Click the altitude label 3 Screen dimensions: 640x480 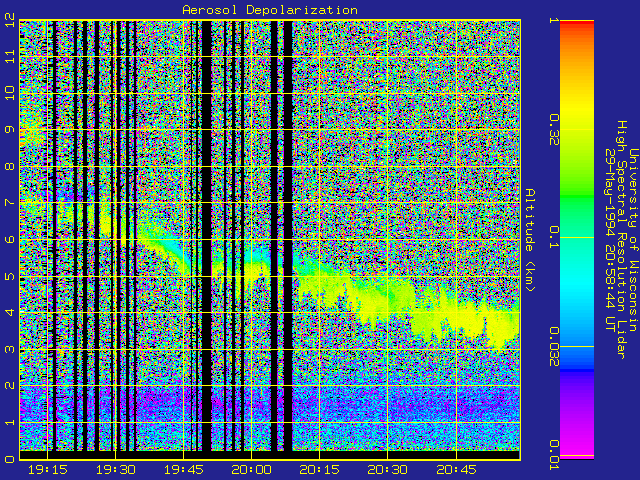(10, 349)
